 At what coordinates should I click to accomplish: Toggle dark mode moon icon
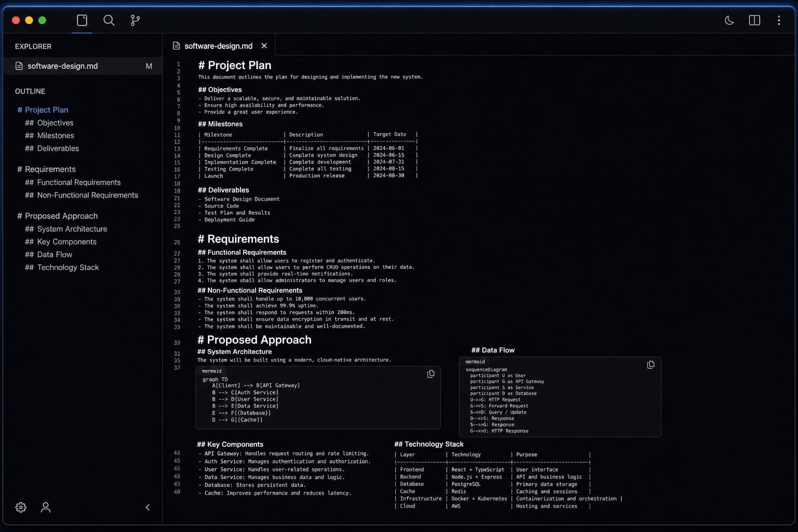coord(729,20)
